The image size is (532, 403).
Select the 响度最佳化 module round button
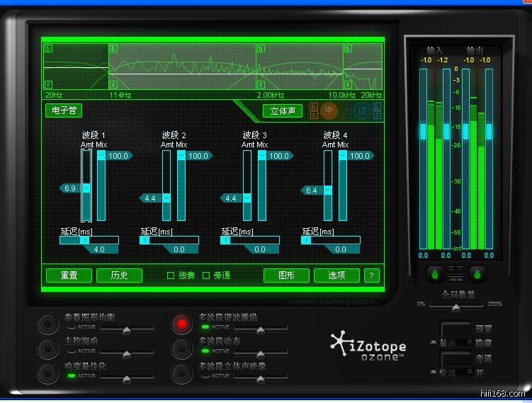click(x=47, y=372)
